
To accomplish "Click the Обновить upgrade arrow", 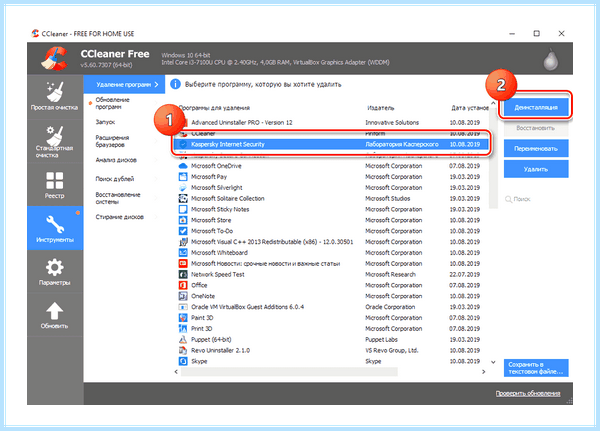I will pyautogui.click(x=55, y=315).
